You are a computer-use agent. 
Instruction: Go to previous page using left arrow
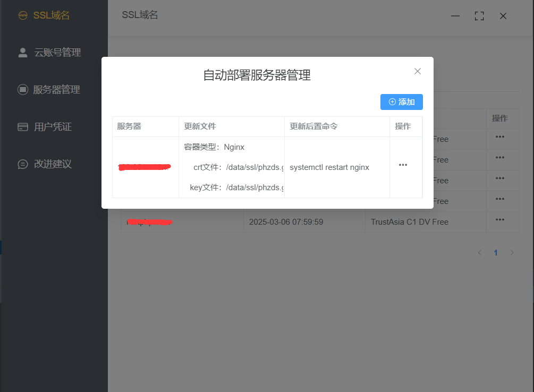click(480, 253)
